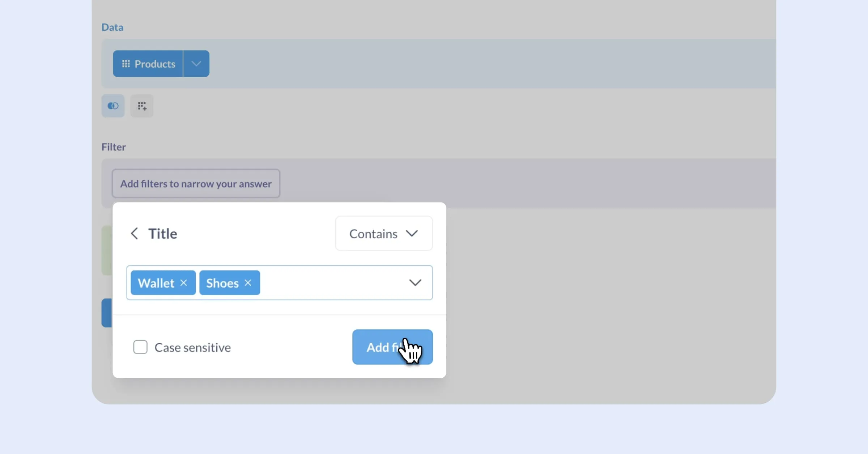868x454 pixels.
Task: Expand the values list chevron in the input
Action: click(415, 283)
